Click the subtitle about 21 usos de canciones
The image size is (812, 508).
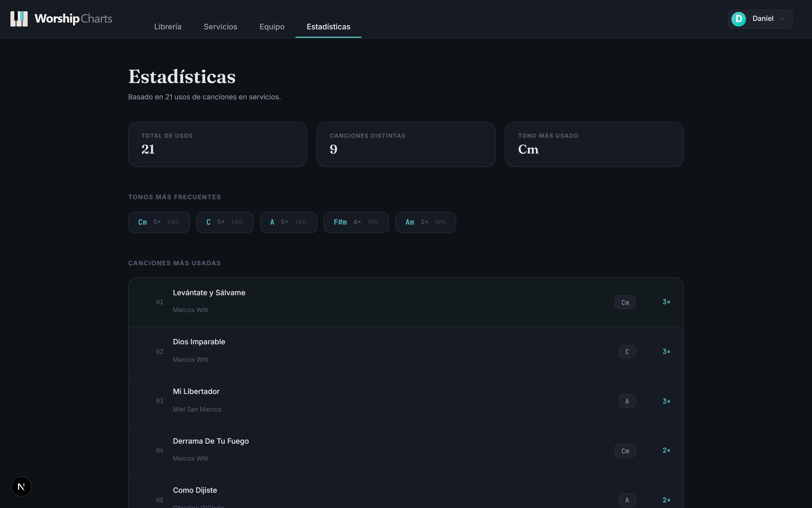[204, 97]
